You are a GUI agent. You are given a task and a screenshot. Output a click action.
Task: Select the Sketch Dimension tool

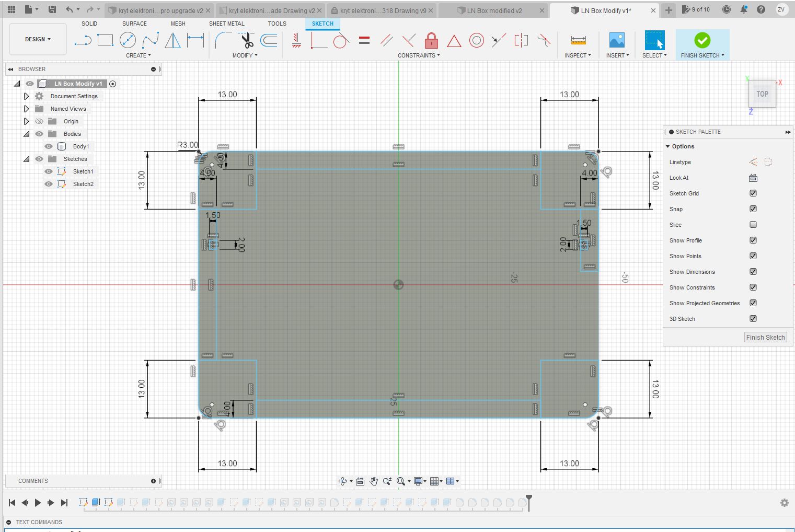pyautogui.click(x=195, y=40)
